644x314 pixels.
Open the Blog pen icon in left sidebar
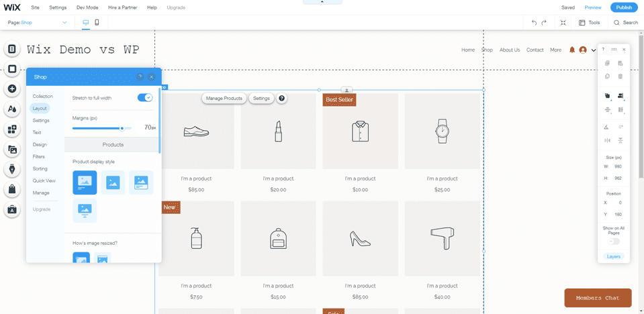tap(12, 169)
